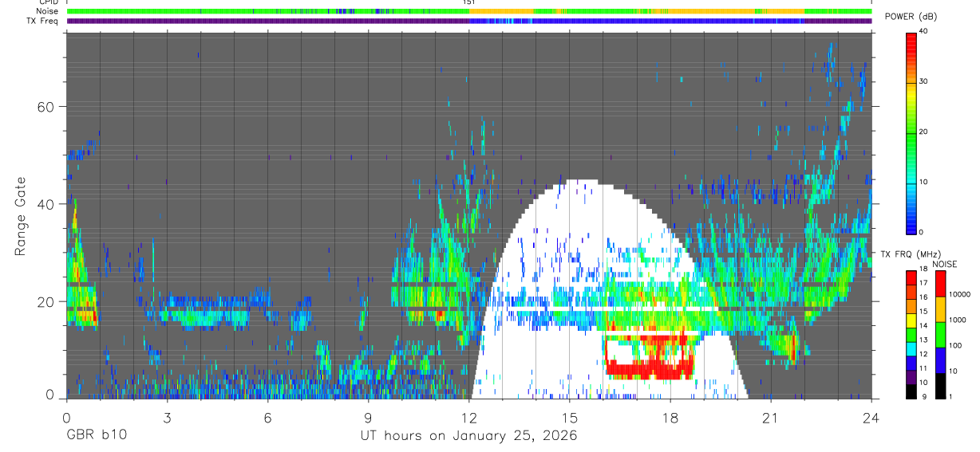This screenshot has height=452, width=980.
Task: Click the "GBR b10" radar beam label
Action: [96, 435]
